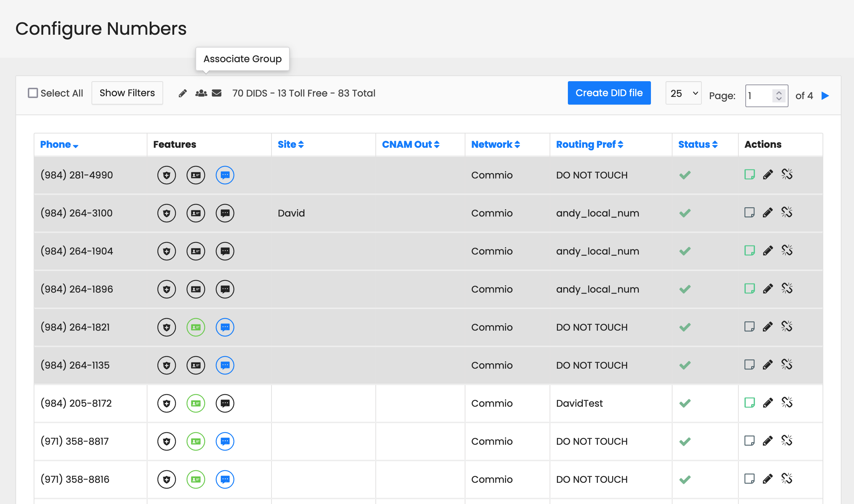The width and height of the screenshot is (854, 504).
Task: Edit number (984) 264-1135 with pencil
Action: (768, 365)
